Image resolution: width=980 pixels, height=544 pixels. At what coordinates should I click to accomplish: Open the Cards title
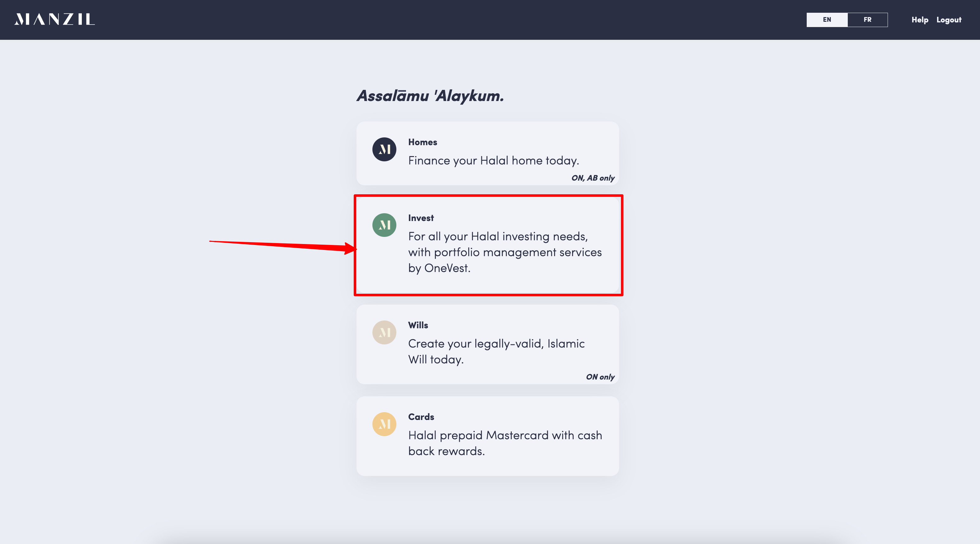tap(421, 417)
